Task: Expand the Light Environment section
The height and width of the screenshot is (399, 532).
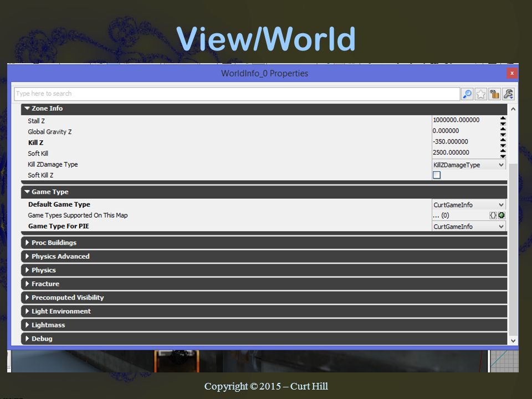Action: (x=264, y=311)
